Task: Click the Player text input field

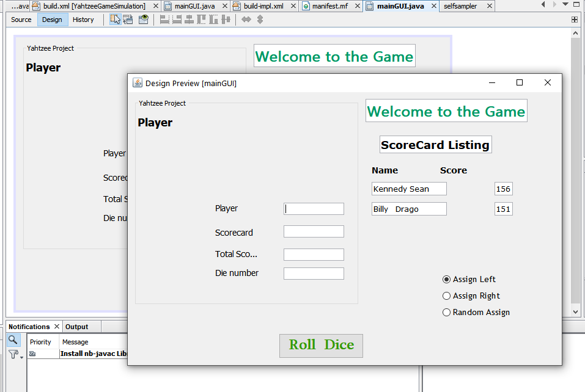Action: [x=314, y=209]
